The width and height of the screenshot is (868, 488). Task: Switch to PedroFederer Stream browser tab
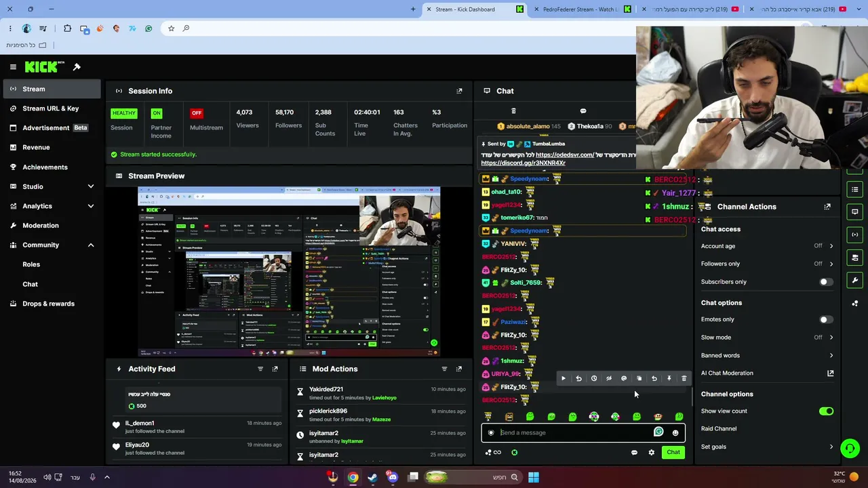click(x=580, y=9)
